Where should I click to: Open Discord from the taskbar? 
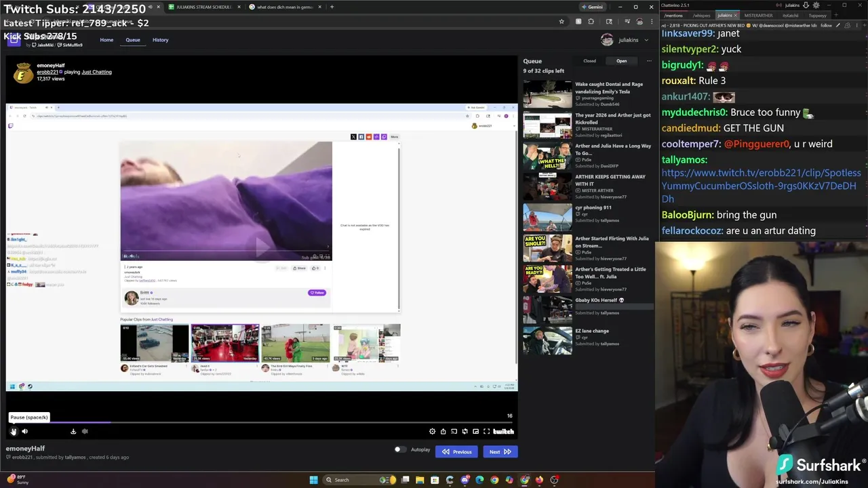(465, 480)
